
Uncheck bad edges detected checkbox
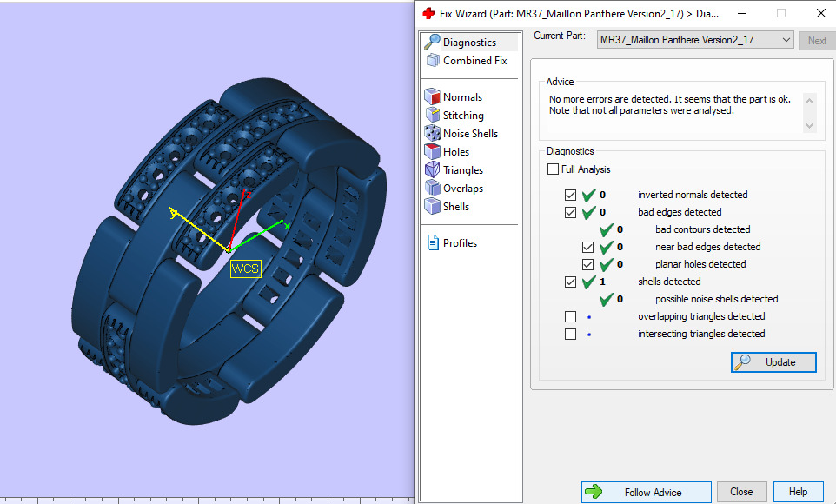pos(570,212)
